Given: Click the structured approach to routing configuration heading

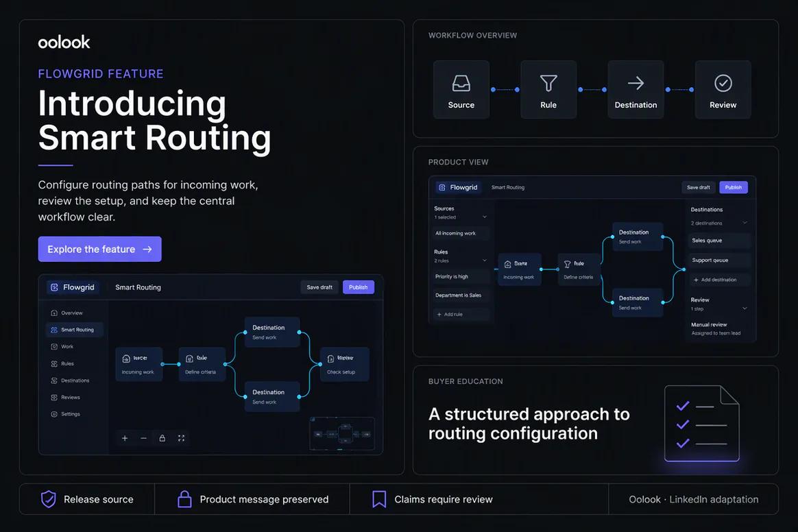Looking at the screenshot, I should click(x=529, y=424).
